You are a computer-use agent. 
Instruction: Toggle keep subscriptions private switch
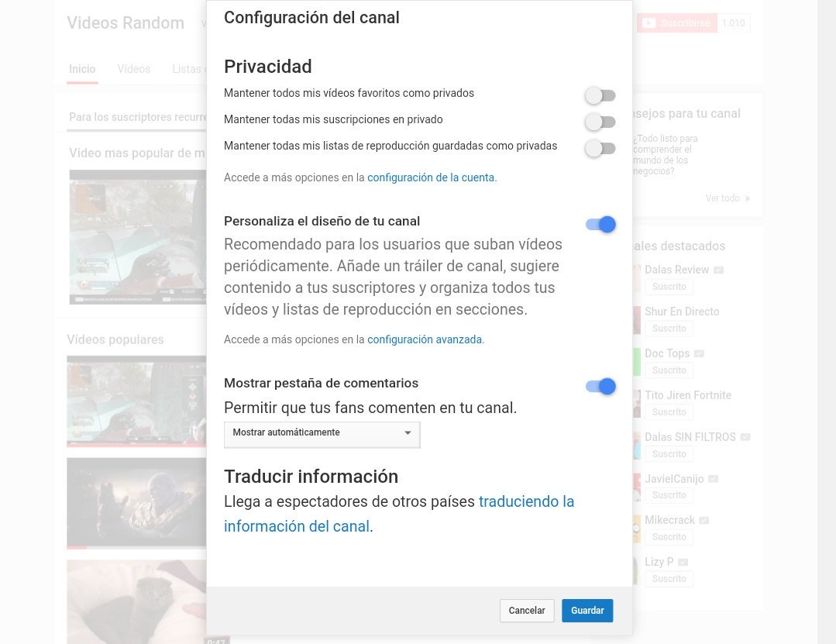click(600, 122)
